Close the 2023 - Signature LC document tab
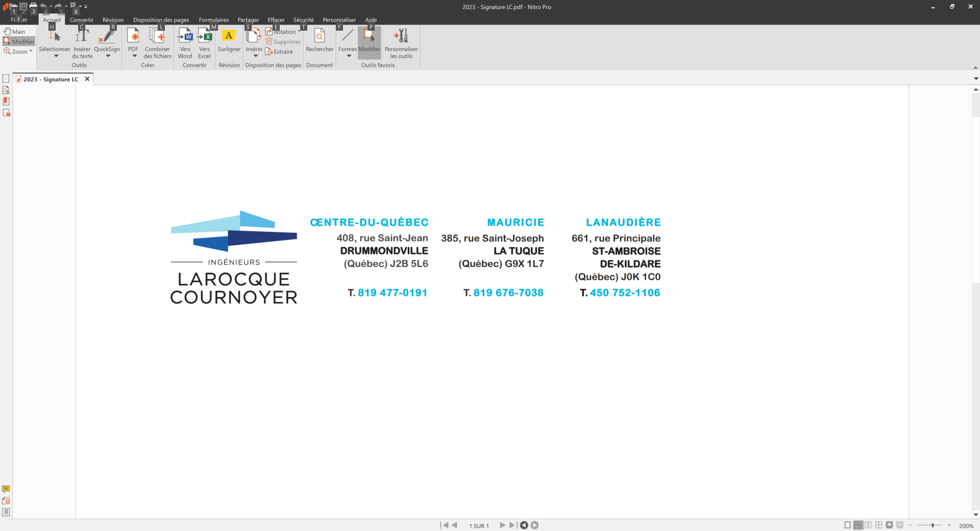 87,79
